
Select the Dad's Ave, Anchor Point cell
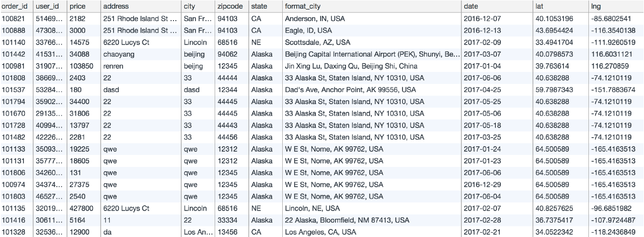pos(371,90)
